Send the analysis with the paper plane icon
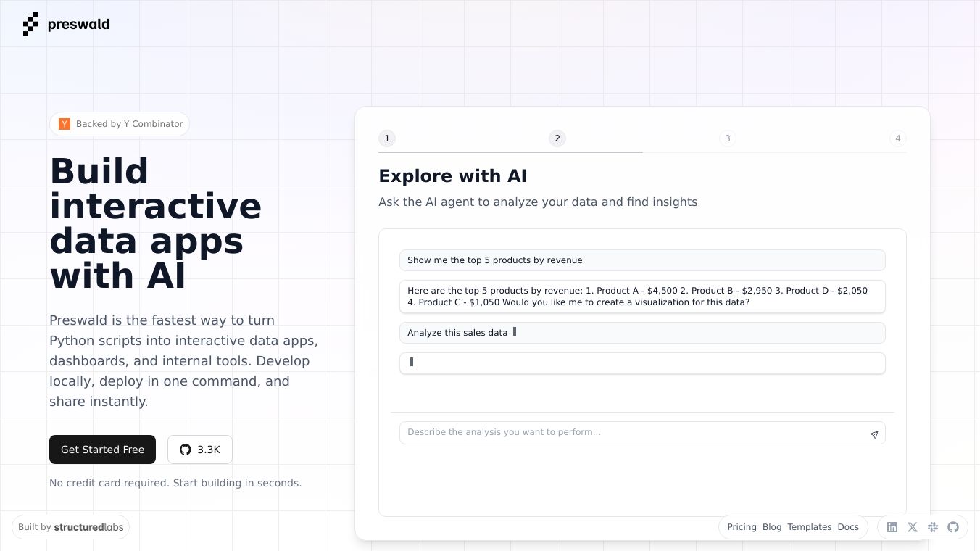Image resolution: width=980 pixels, height=551 pixels. (874, 434)
